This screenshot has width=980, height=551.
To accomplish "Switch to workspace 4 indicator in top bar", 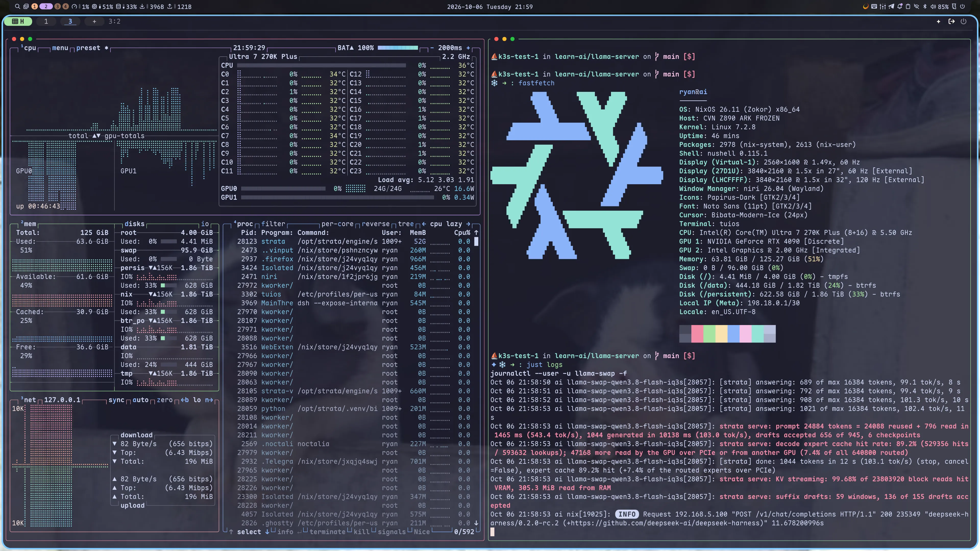I will point(65,6).
